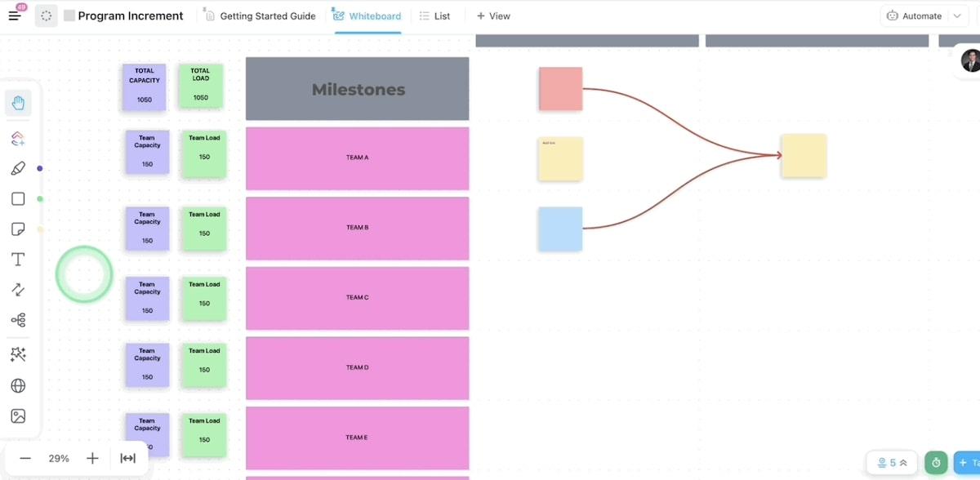980x480 pixels.
Task: Click the insert image tool
Action: point(18,416)
